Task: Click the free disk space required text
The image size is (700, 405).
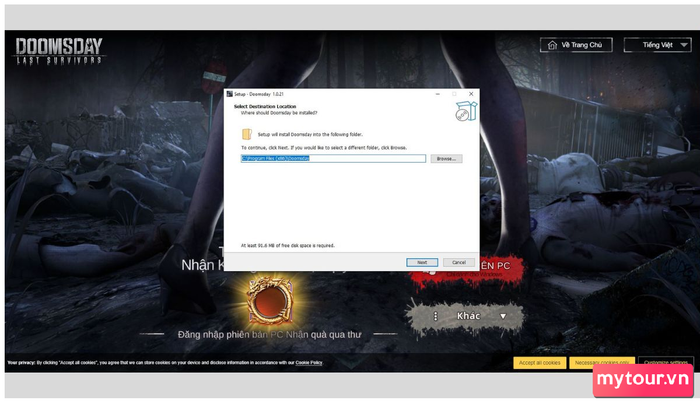Action: click(x=288, y=245)
